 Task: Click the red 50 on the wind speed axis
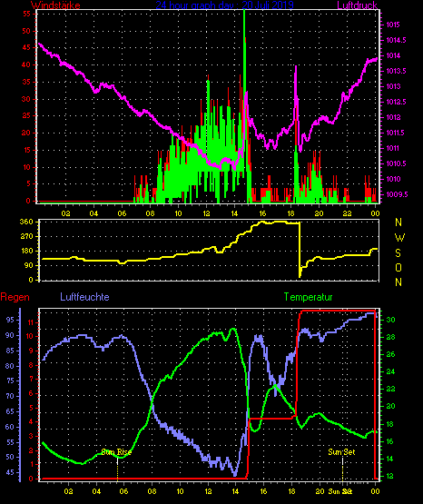pyautogui.click(x=26, y=31)
